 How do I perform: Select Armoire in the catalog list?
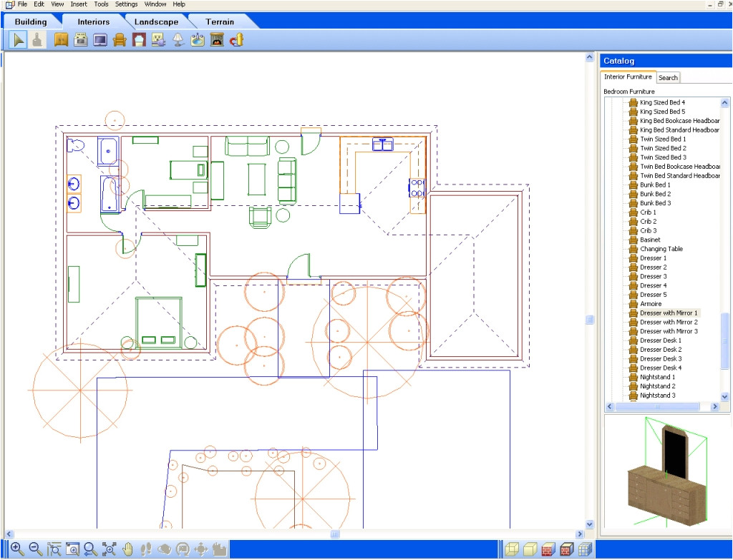pyautogui.click(x=651, y=304)
